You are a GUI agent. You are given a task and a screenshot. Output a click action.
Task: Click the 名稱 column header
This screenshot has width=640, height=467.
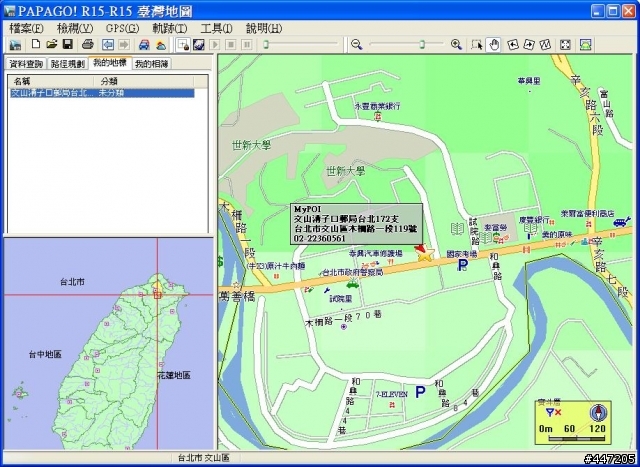point(51,81)
